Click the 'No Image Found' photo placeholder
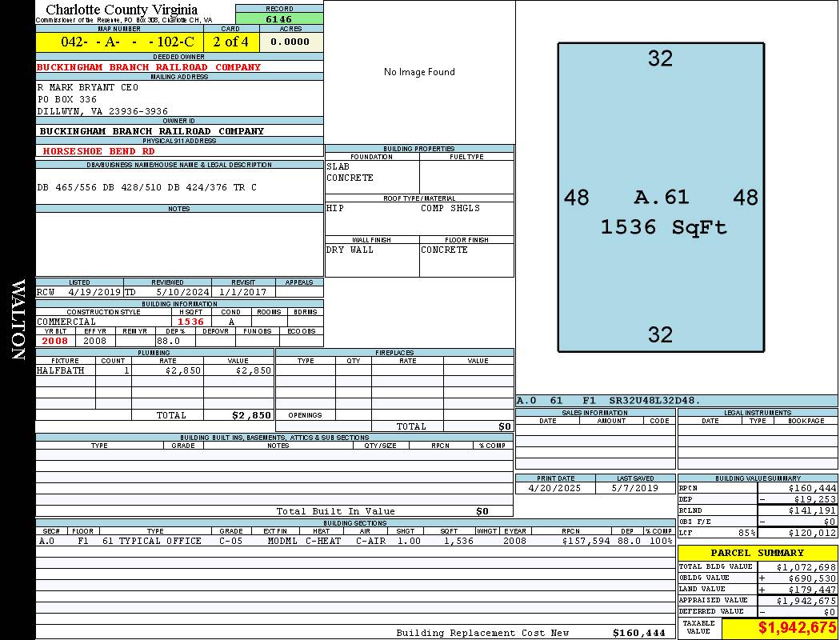Image resolution: width=840 pixels, height=640 pixels. click(x=419, y=72)
